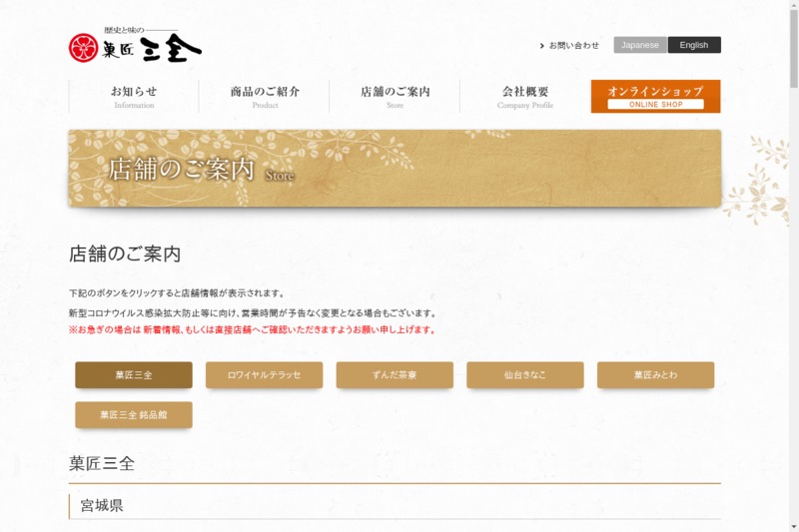Select the dark brown 菓匠三全 store button
Viewport: 799px width, 532px height.
pyautogui.click(x=134, y=375)
